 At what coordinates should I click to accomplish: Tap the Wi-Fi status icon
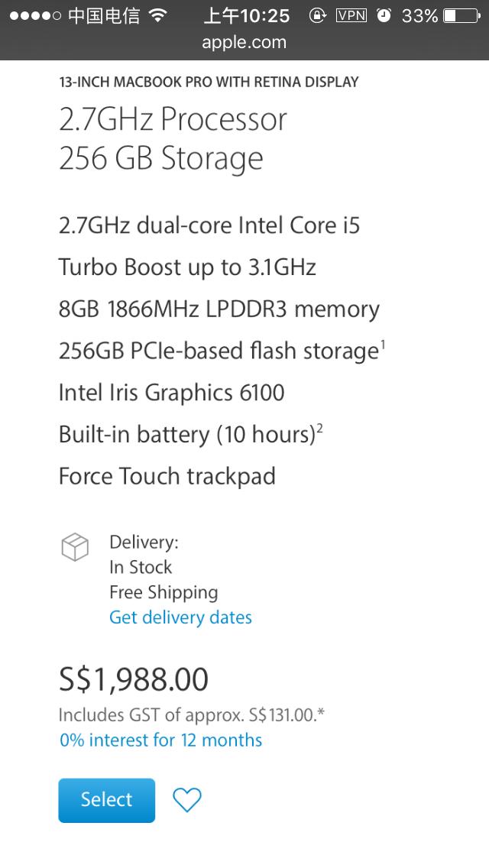[x=158, y=15]
